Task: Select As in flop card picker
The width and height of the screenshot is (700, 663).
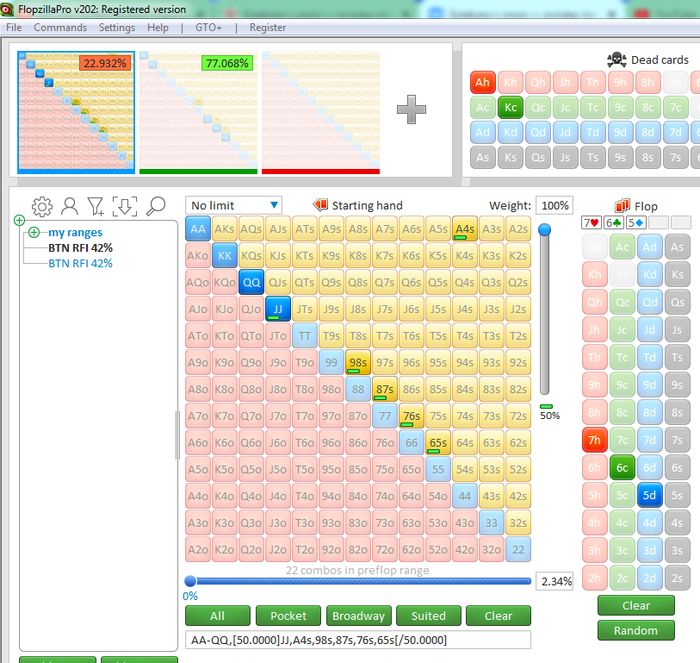Action: 677,247
